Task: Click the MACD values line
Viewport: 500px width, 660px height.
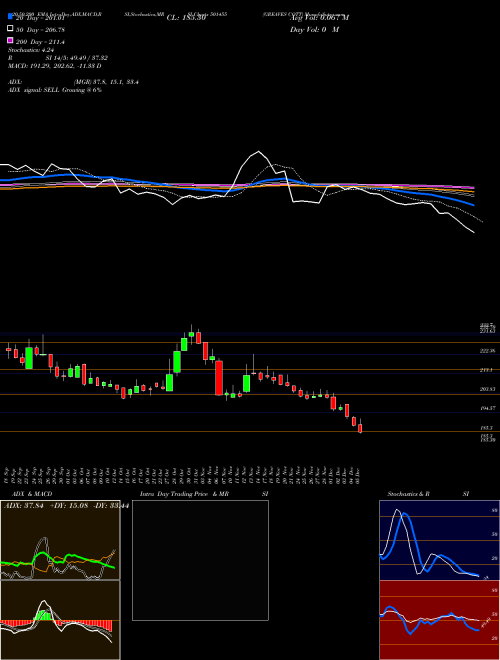Action: pyautogui.click(x=55, y=66)
